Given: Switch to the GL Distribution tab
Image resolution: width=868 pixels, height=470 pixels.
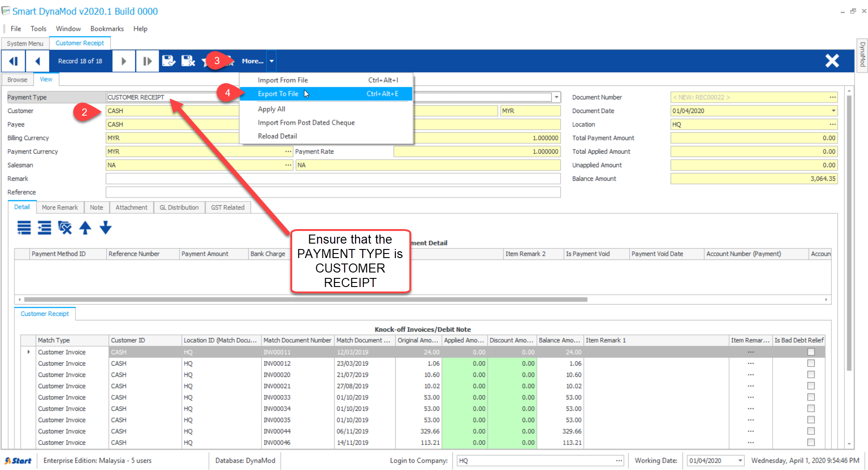Looking at the screenshot, I should (x=179, y=207).
